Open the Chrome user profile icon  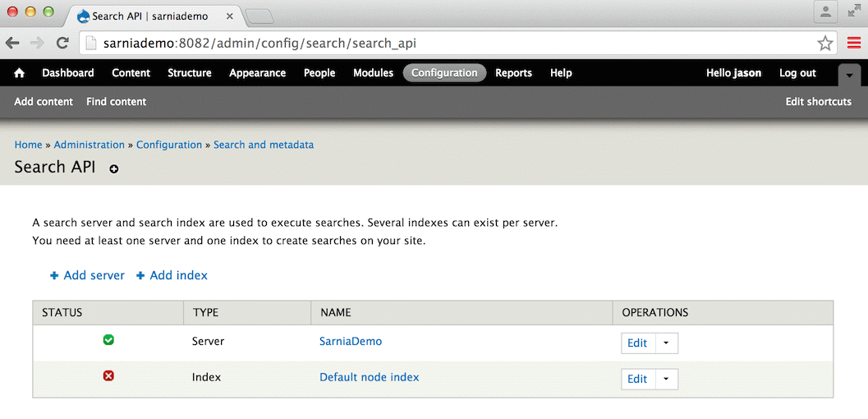[x=825, y=12]
